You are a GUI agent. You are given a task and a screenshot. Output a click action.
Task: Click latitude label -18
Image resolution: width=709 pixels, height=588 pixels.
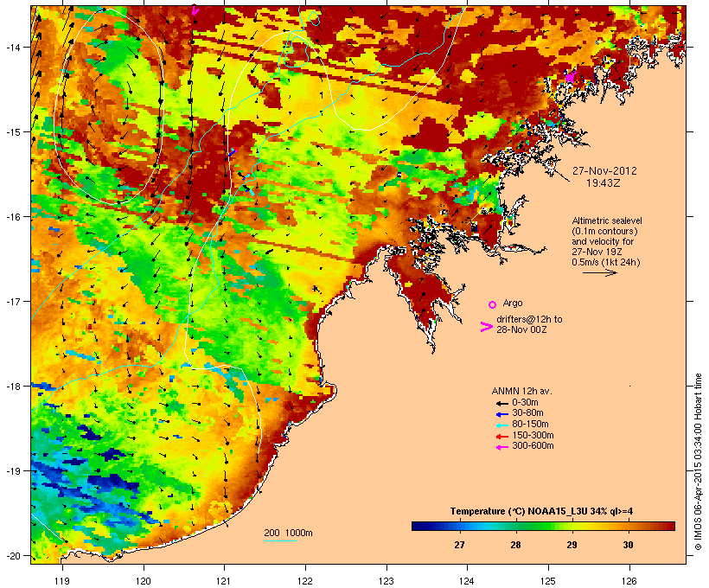click(x=12, y=387)
